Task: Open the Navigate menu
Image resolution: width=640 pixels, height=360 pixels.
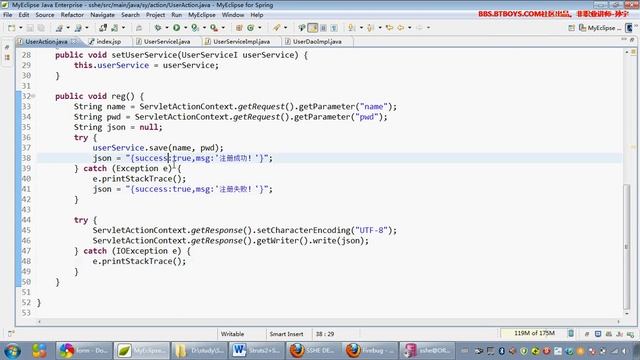Action: click(x=102, y=15)
